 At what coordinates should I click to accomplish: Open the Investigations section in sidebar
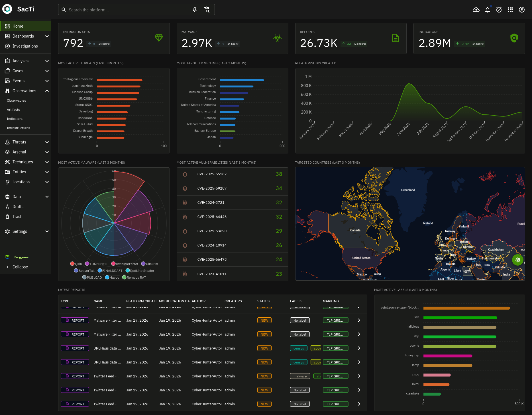[25, 46]
